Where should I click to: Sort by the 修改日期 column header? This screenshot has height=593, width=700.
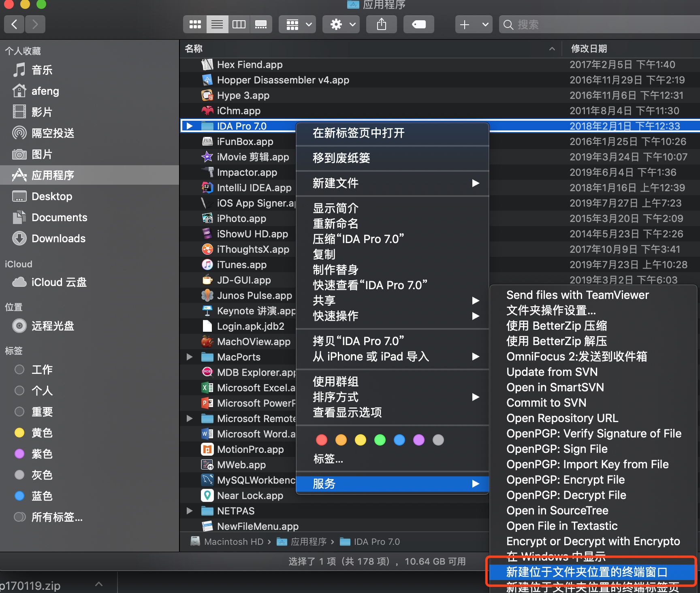pos(631,49)
